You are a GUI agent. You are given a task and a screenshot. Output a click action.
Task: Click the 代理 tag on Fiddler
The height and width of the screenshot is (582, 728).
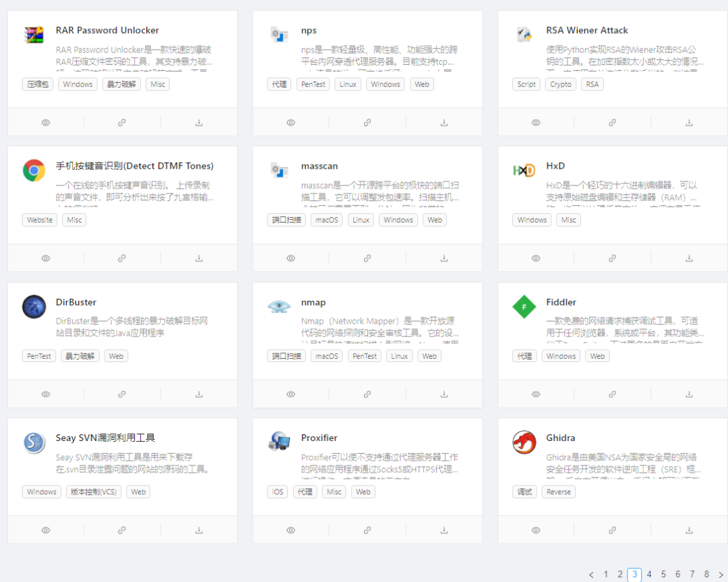(x=524, y=356)
